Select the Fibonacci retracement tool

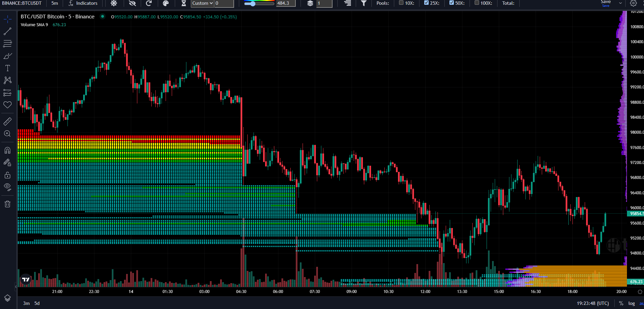(7, 44)
